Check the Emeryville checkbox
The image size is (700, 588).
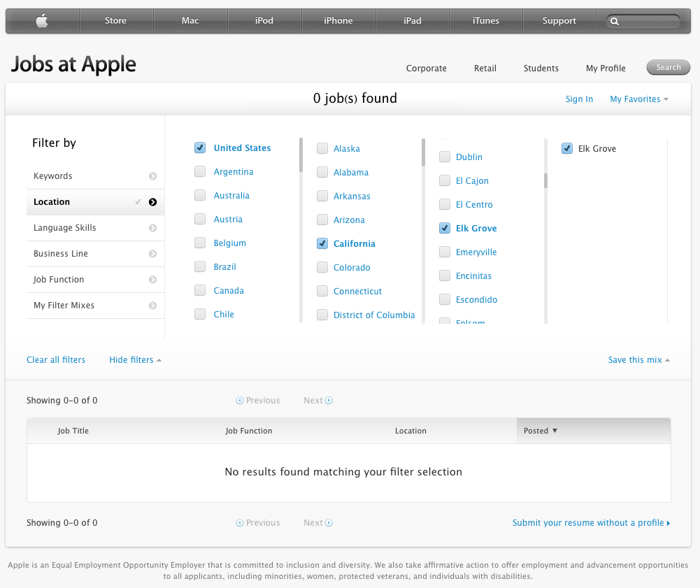tap(445, 252)
